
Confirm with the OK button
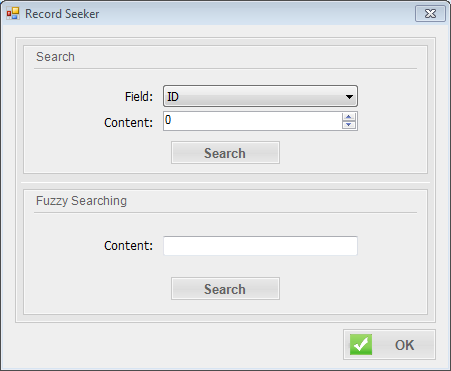tap(389, 345)
